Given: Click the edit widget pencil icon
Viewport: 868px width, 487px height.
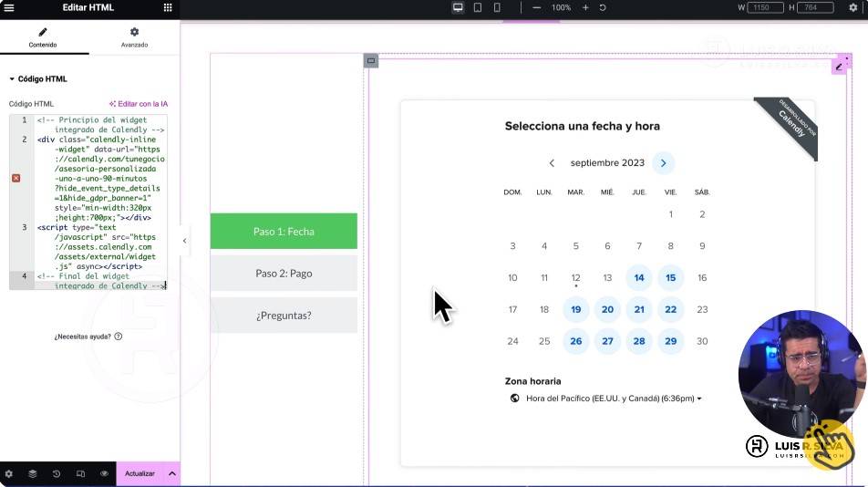Looking at the screenshot, I should tap(839, 67).
